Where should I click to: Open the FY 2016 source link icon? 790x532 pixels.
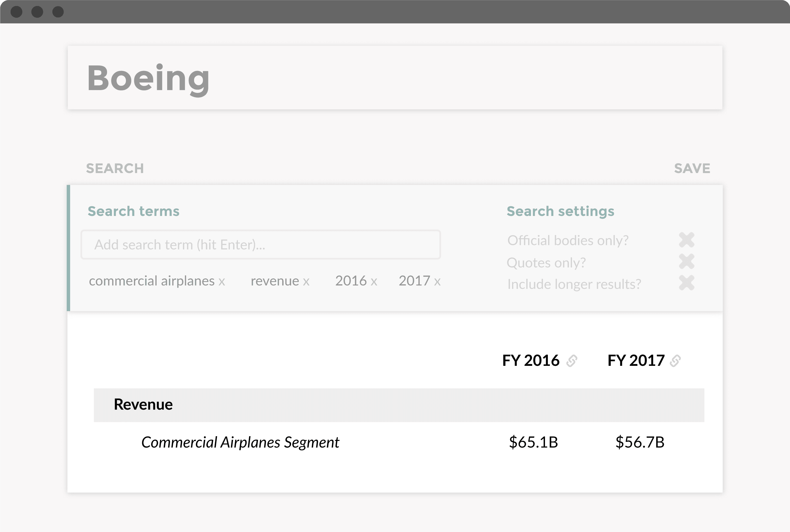[572, 361]
